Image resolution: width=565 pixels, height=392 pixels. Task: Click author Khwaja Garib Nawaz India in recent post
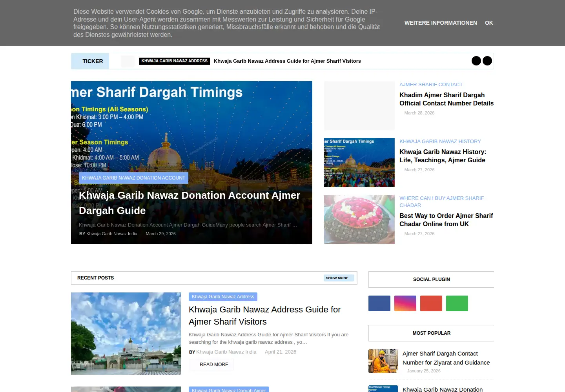(x=226, y=352)
